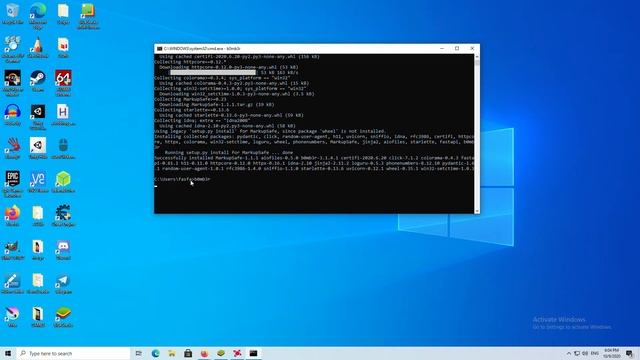Maximize the cmd window
640x360 pixels.
pos(457,49)
